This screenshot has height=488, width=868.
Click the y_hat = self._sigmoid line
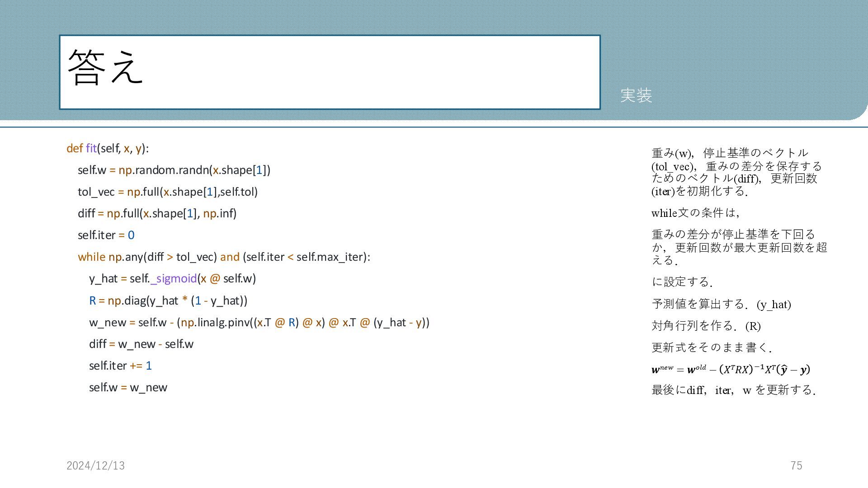pyautogui.click(x=172, y=278)
